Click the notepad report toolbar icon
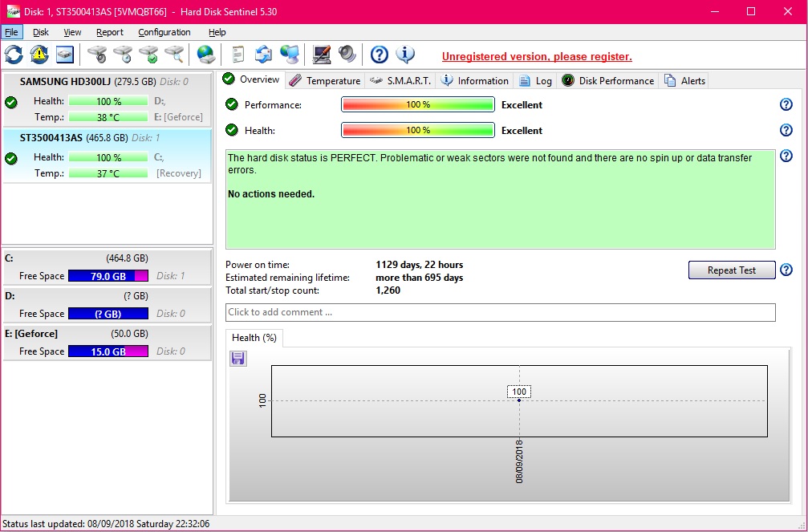Viewport: 808px width, 532px height. pyautogui.click(x=238, y=55)
